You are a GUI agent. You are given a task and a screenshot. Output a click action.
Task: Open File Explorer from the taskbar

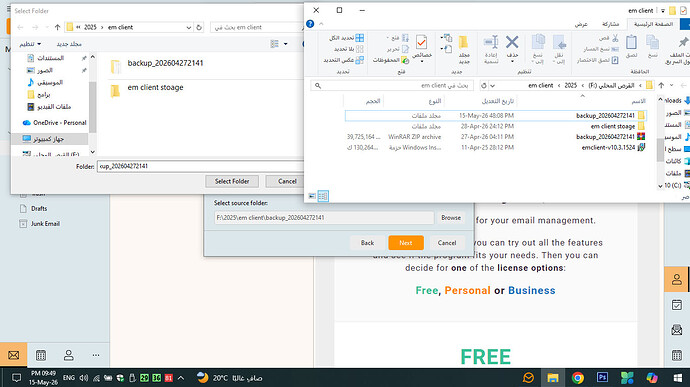553,377
